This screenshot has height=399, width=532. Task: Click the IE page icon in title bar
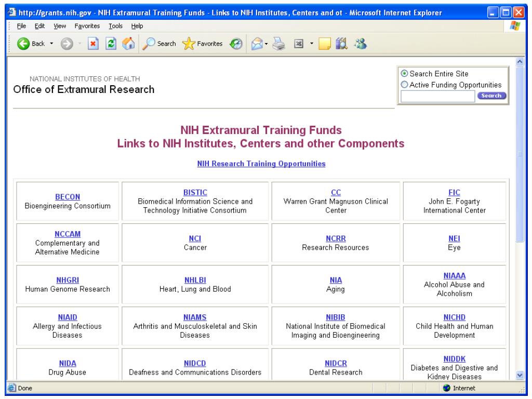(12, 12)
